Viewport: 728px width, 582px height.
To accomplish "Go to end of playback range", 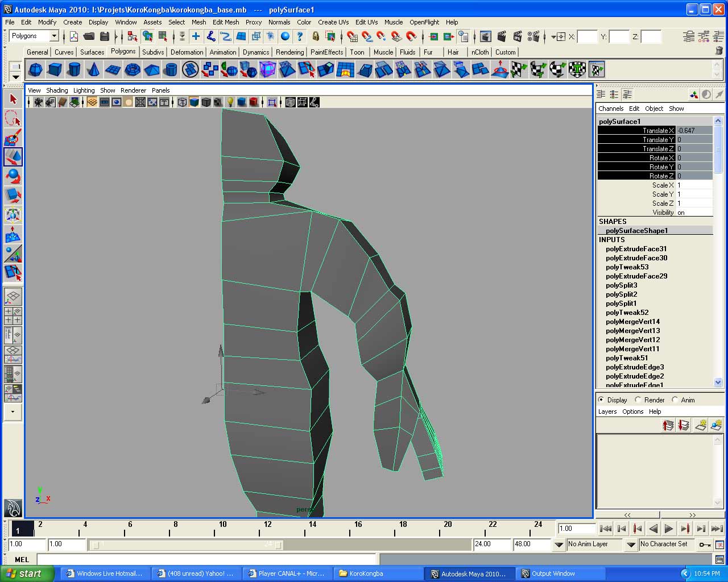I will tap(717, 529).
